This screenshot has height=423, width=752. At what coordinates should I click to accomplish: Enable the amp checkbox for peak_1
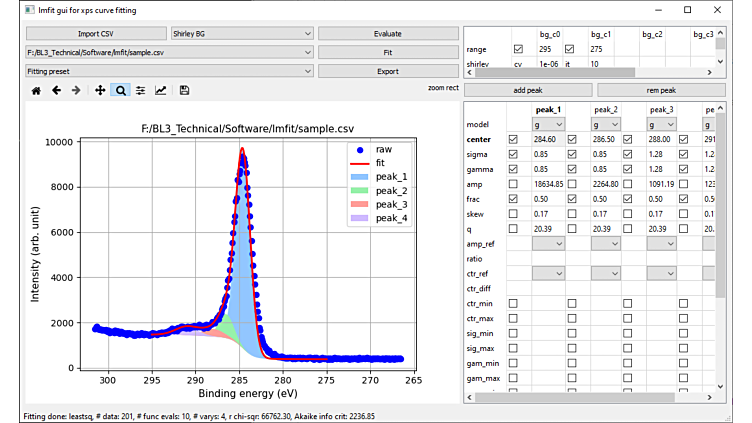(x=514, y=184)
